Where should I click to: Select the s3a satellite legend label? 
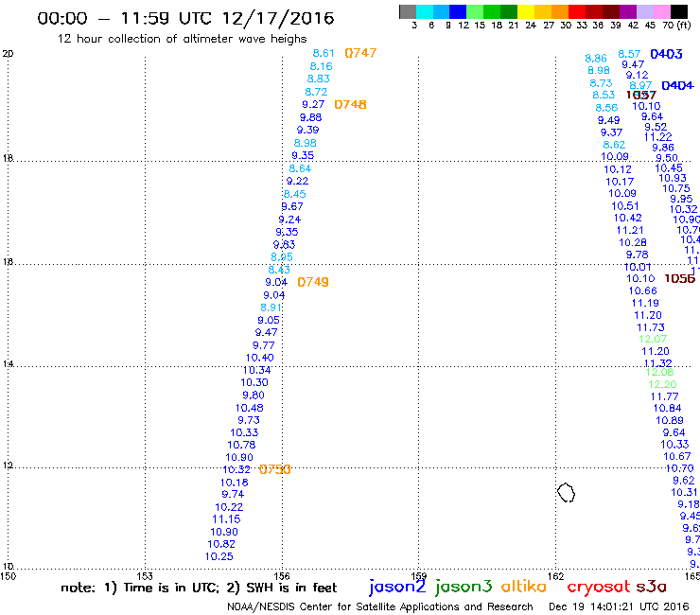pyautogui.click(x=652, y=588)
